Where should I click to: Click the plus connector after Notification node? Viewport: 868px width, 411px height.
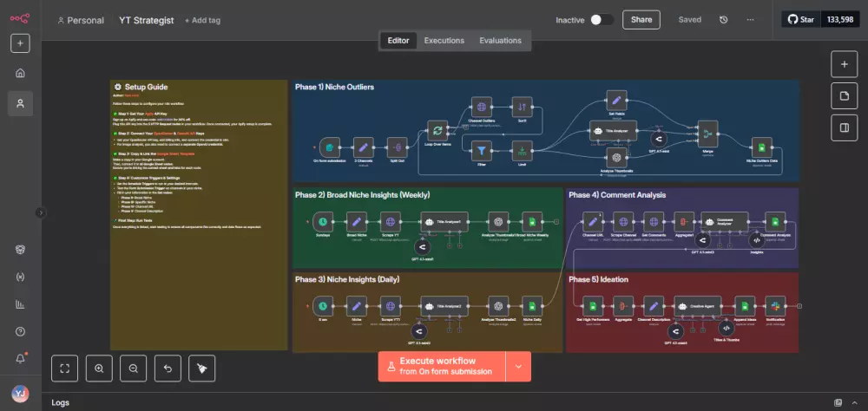799,306
